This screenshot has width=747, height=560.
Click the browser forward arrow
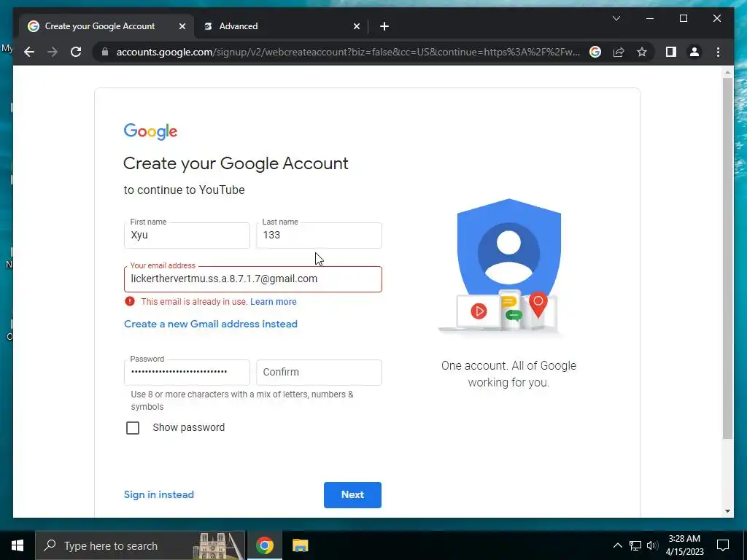pos(53,52)
